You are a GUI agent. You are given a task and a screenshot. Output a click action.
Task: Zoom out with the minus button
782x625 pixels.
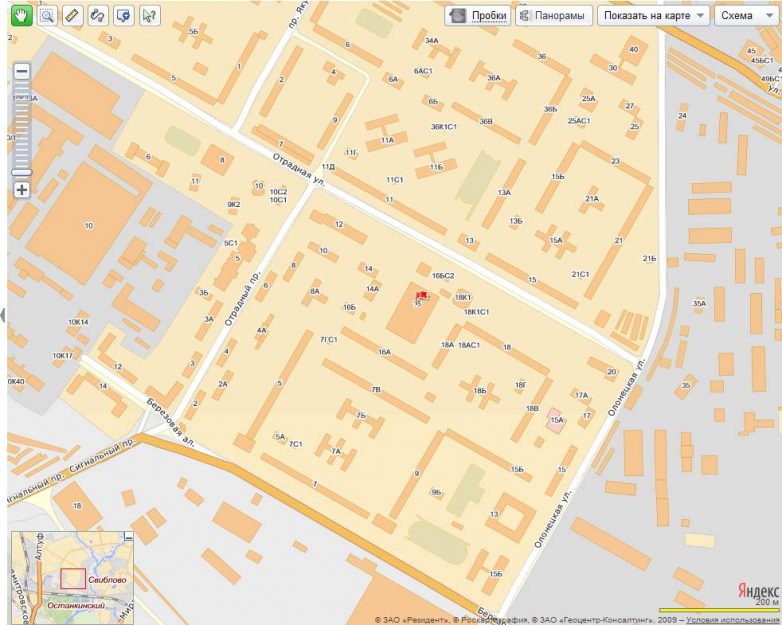click(x=21, y=71)
